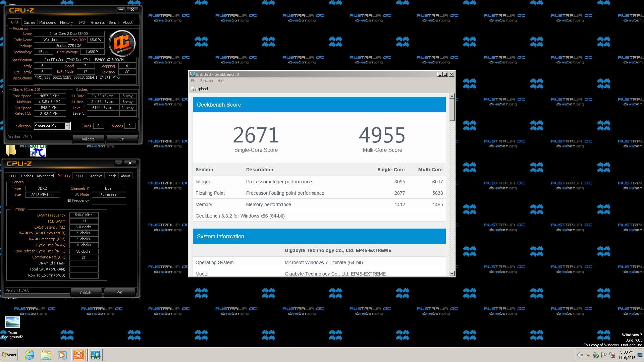Click the Command Rate 2T value
Screen dimensions: 644x362
point(84,257)
